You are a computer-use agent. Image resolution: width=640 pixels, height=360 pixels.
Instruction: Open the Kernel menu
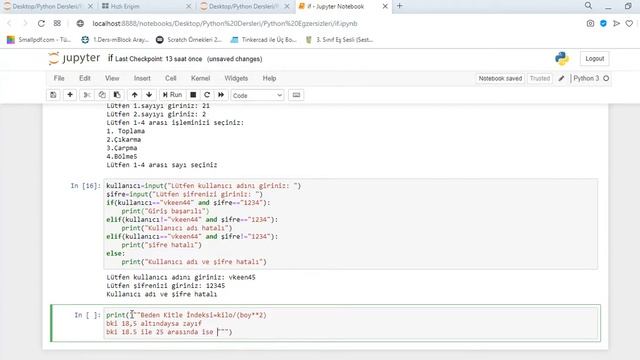200,78
